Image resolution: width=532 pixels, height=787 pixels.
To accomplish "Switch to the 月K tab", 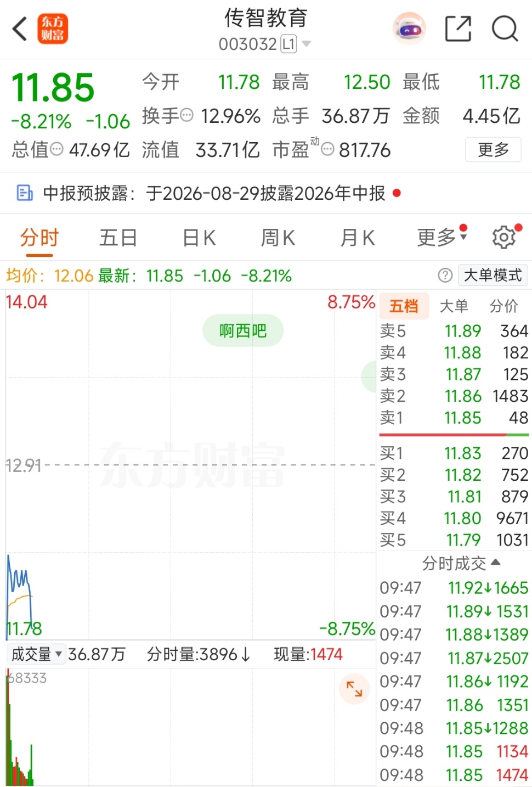I will [357, 238].
